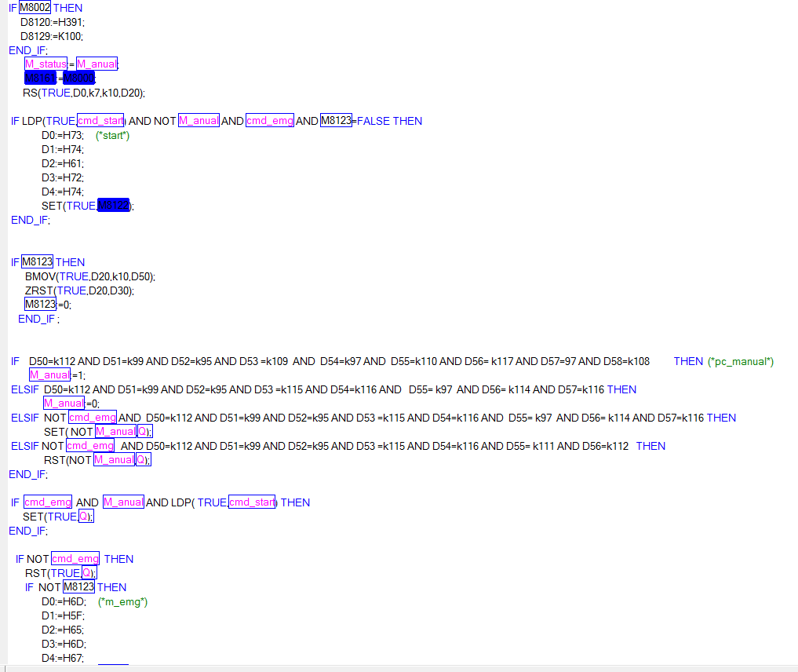This screenshot has height=672, width=798.
Task: Click the (*m_emg*) comment
Action: [x=122, y=601]
